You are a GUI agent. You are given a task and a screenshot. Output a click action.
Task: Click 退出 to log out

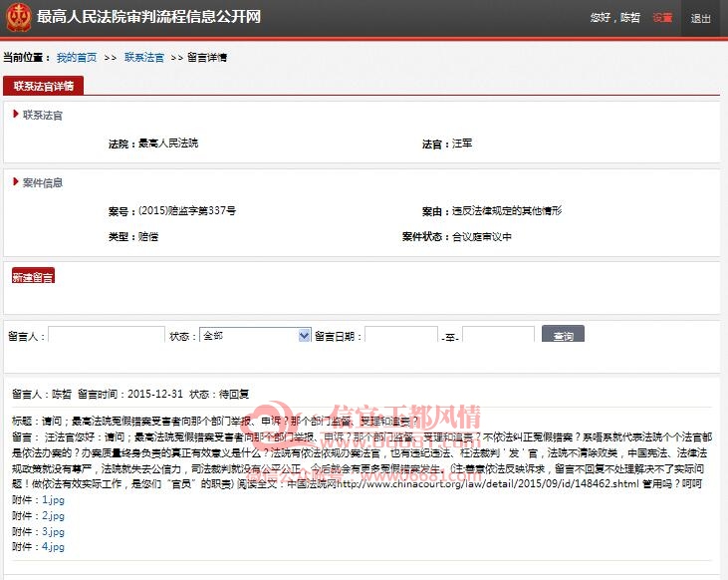(700, 18)
